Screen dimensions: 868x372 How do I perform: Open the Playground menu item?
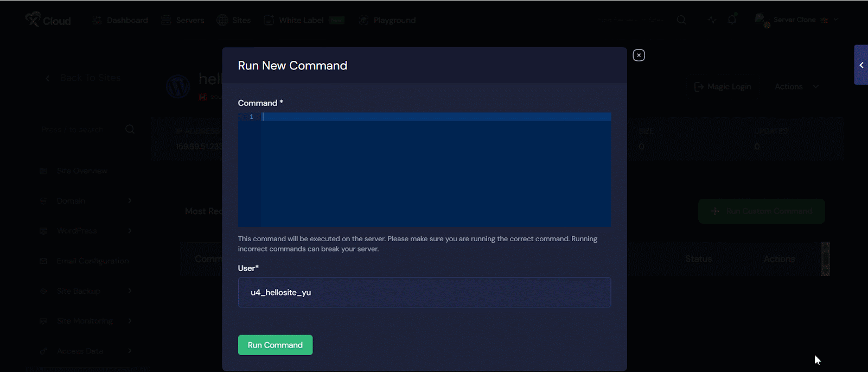pyautogui.click(x=387, y=20)
